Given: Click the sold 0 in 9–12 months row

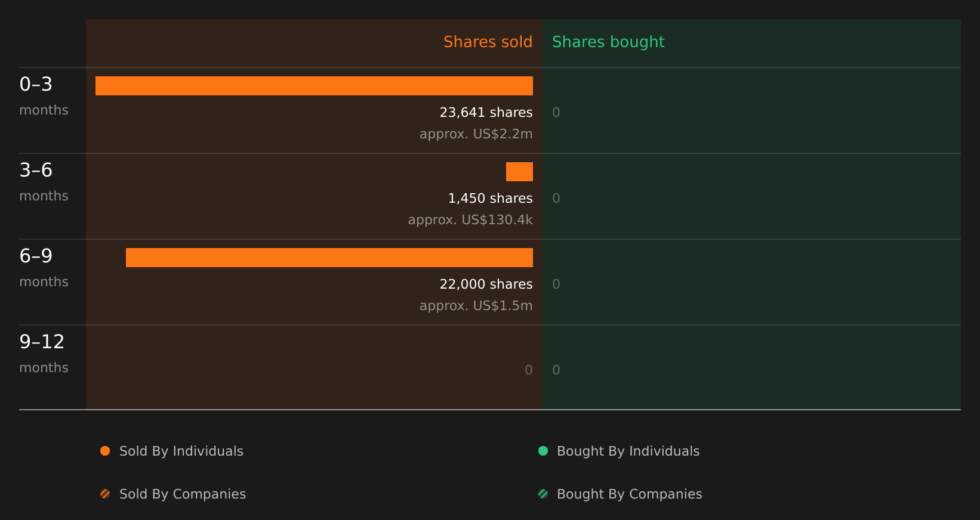Looking at the screenshot, I should point(529,370).
